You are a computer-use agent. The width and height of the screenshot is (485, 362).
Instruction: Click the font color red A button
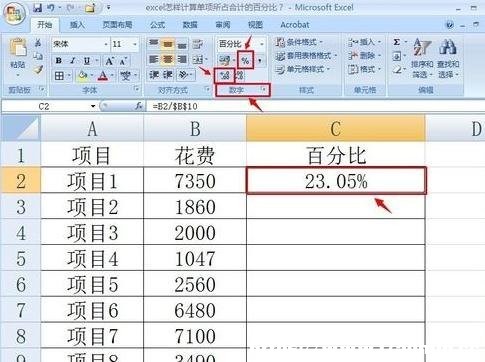tap(103, 76)
